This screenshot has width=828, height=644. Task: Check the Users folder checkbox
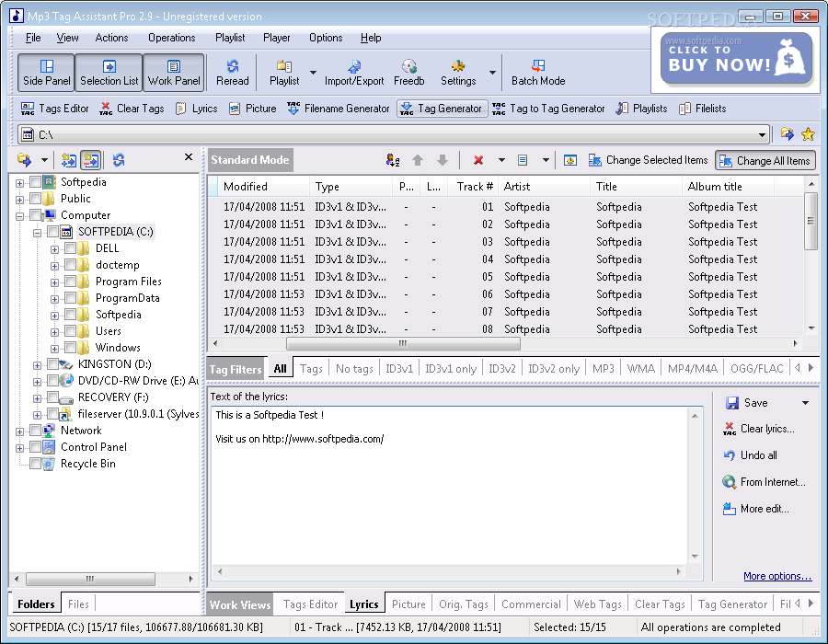(x=70, y=331)
